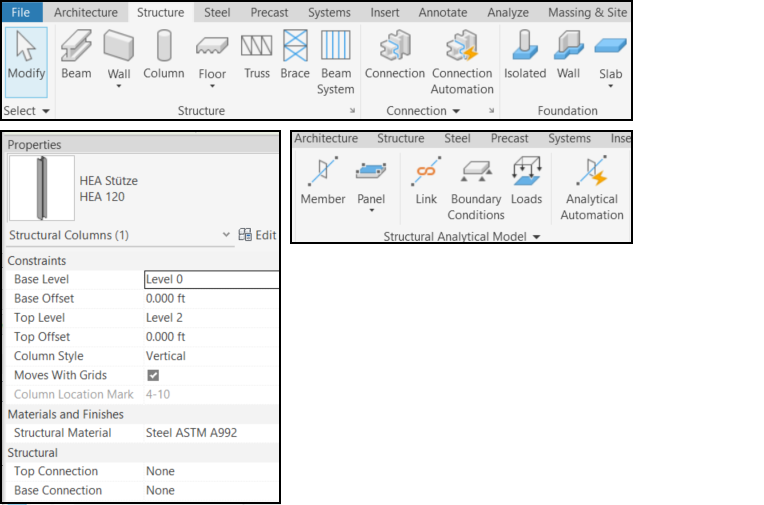Open the File menu
764x505 pixels.
21,12
